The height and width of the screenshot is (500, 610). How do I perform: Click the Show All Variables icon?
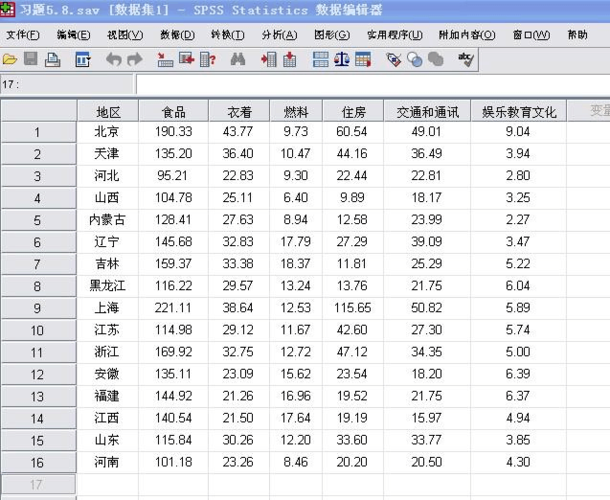tap(436, 60)
